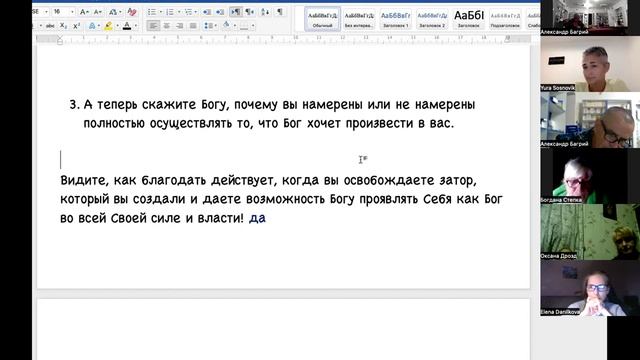Justify the paragraph text
Viewport: 640px width, 360px height.
click(193, 26)
